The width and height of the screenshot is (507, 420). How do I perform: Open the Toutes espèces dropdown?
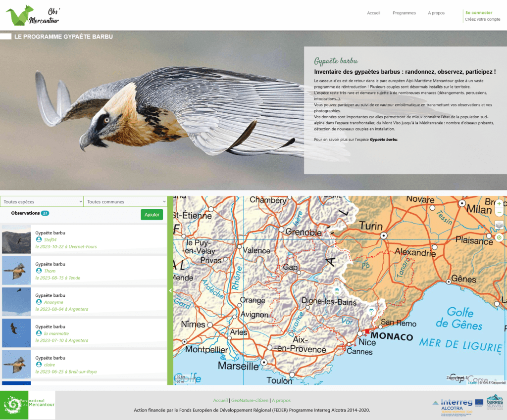point(42,202)
